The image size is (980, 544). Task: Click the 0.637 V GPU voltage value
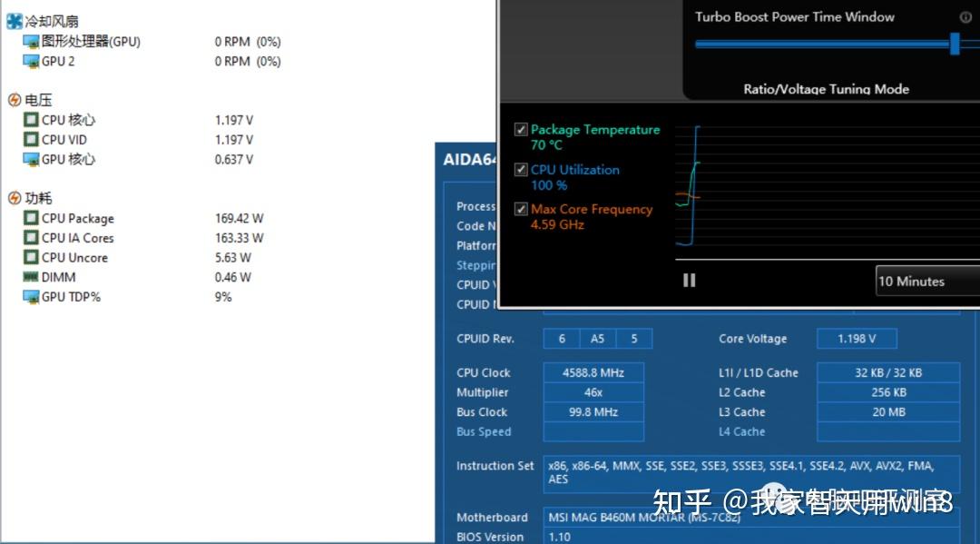point(234,160)
